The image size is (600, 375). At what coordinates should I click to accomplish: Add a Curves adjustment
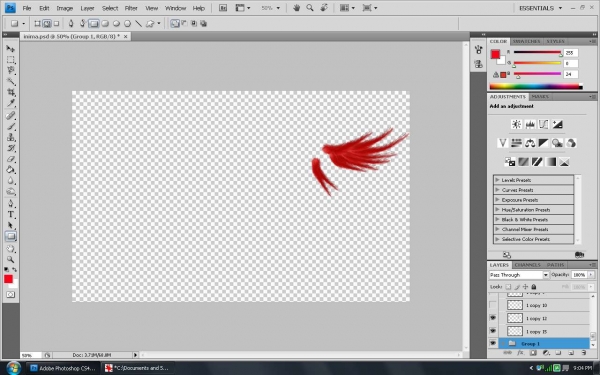tap(543, 124)
